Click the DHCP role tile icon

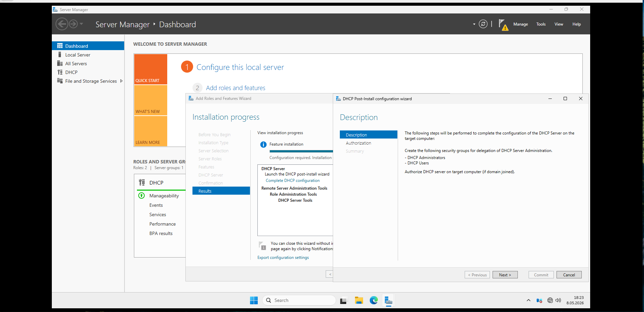[142, 183]
